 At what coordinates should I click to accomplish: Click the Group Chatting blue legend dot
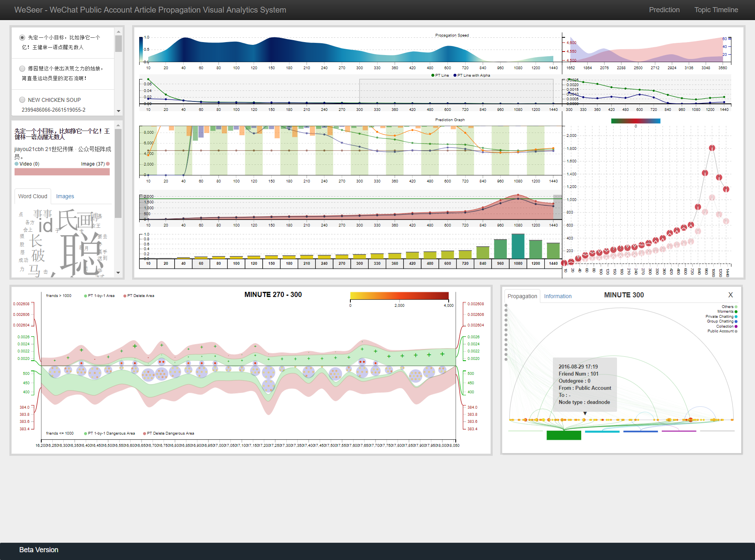click(x=736, y=321)
